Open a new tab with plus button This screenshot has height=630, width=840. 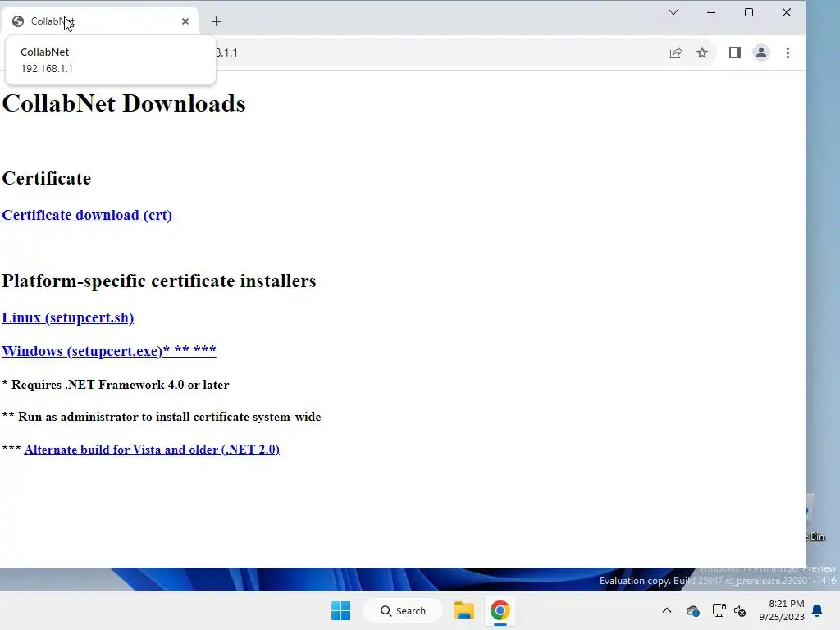pyautogui.click(x=217, y=21)
